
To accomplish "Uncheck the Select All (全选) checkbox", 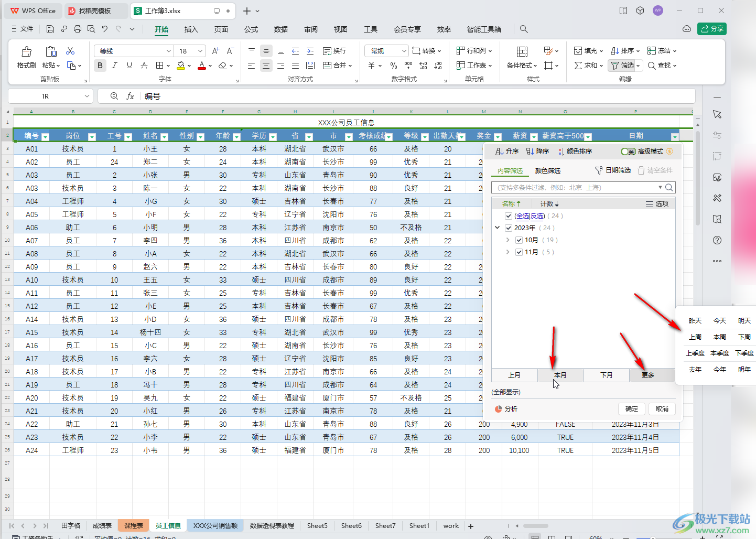I will (x=509, y=216).
